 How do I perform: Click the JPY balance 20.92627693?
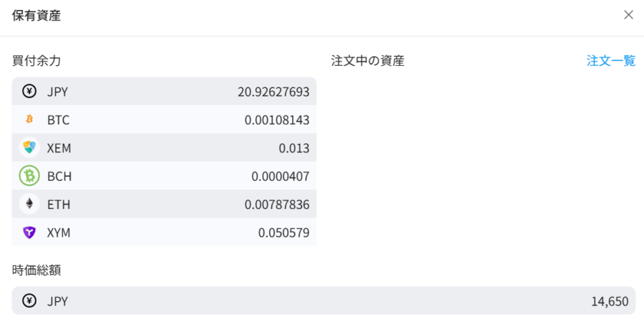click(x=273, y=92)
